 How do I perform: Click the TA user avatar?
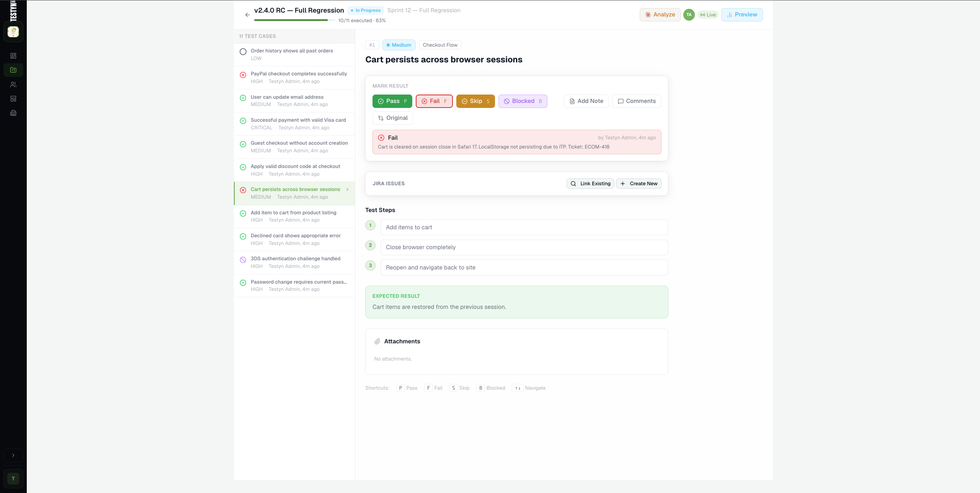689,15
